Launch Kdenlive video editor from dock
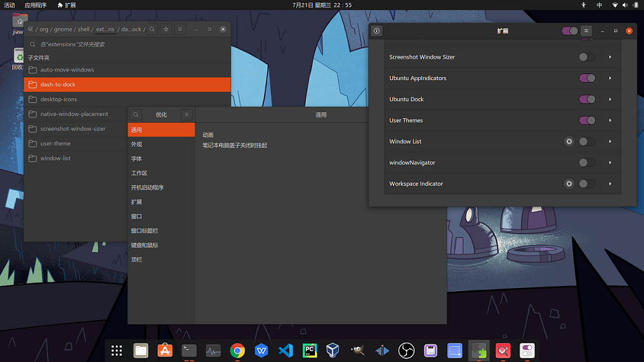 pos(382,350)
